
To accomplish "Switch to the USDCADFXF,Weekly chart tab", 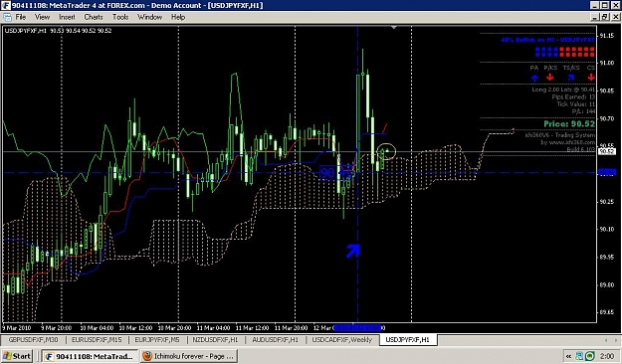I will 342,340.
